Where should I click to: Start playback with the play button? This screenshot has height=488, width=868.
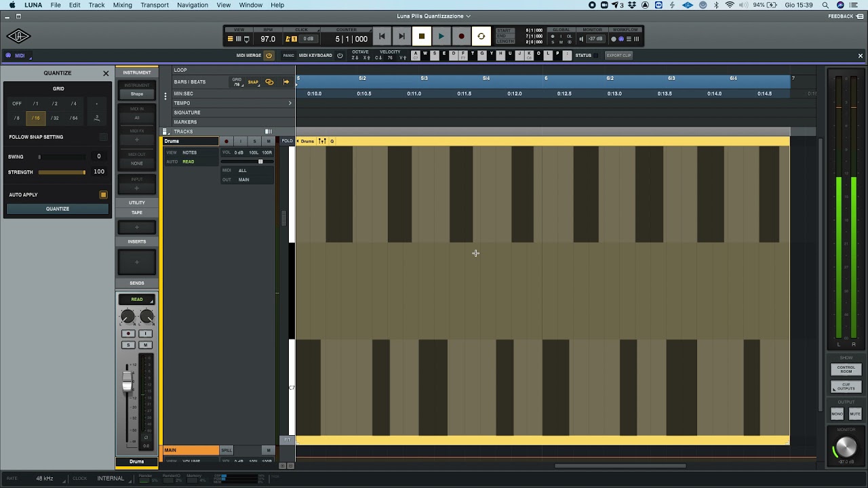tap(441, 37)
